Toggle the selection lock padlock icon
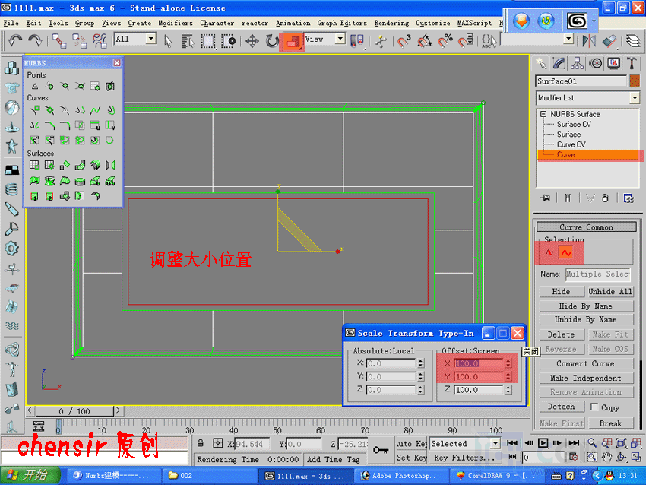This screenshot has height=485, width=646. [x=200, y=443]
